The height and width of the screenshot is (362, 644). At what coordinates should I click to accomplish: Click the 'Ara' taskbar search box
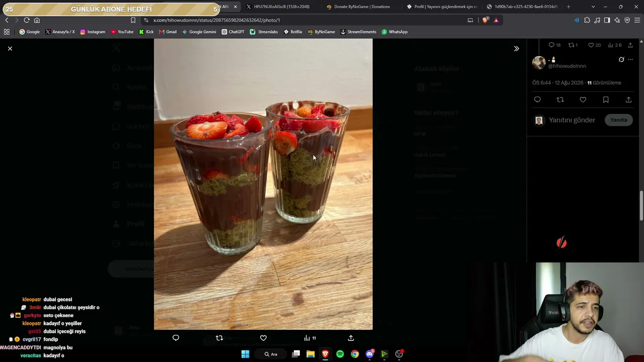(x=271, y=354)
